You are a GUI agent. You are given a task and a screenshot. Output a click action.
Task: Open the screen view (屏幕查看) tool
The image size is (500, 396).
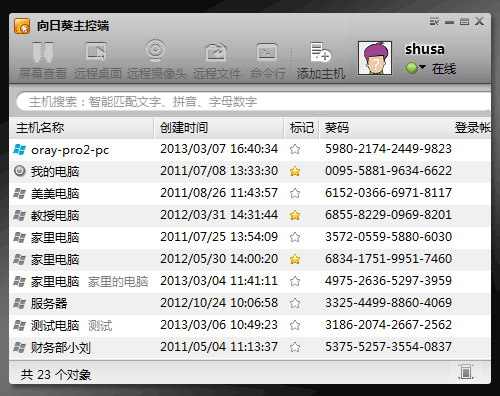tap(43, 60)
